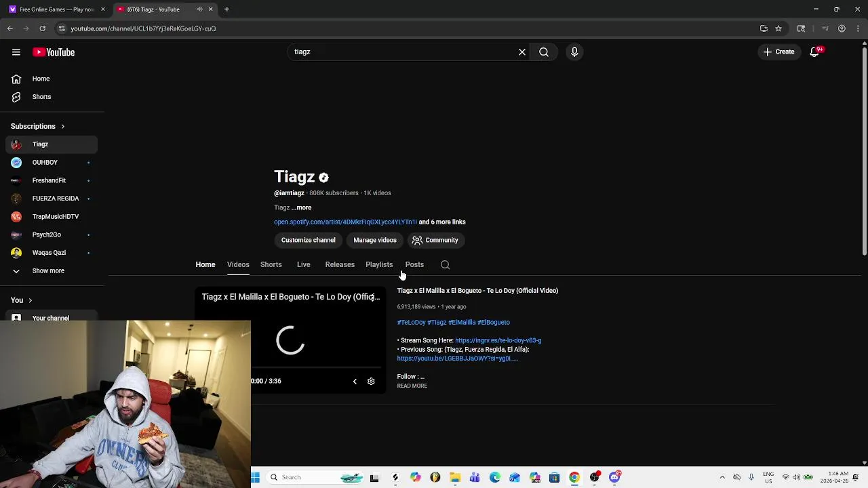Switch to the Videos tab
The height and width of the screenshot is (488, 868).
tap(238, 264)
